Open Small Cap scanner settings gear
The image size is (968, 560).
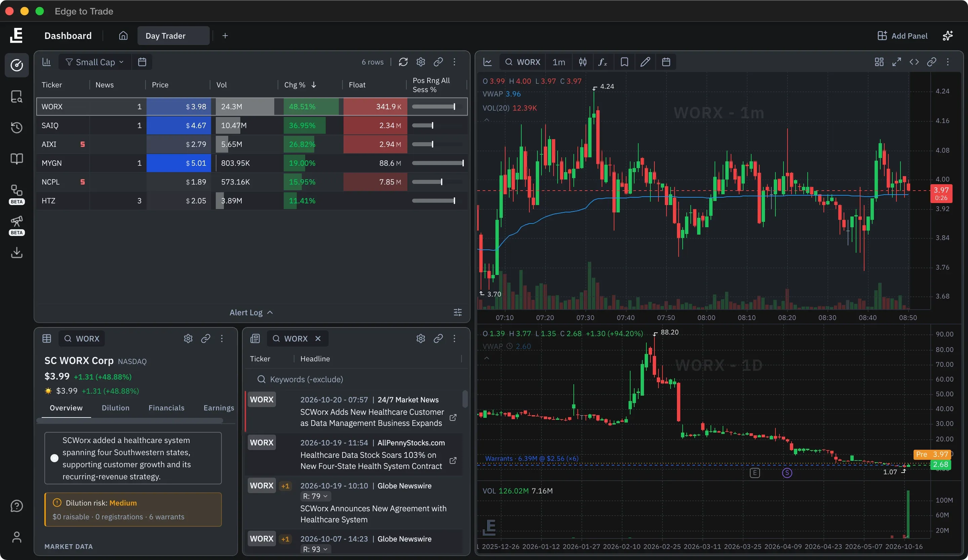coord(420,62)
